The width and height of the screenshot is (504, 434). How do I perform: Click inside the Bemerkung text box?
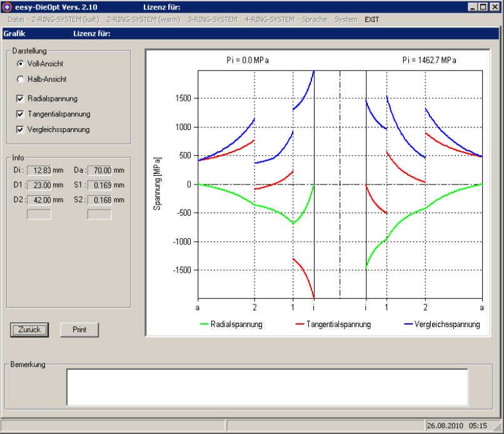[267, 386]
